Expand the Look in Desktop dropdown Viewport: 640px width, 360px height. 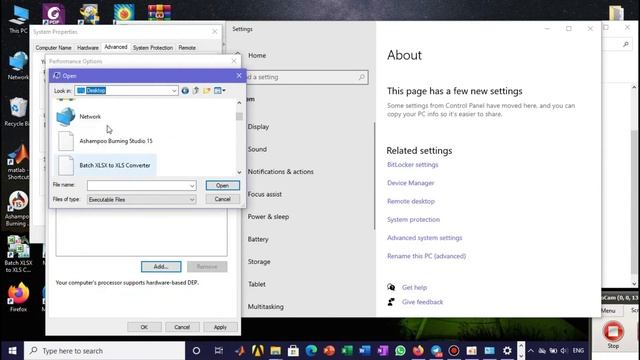coord(174,91)
